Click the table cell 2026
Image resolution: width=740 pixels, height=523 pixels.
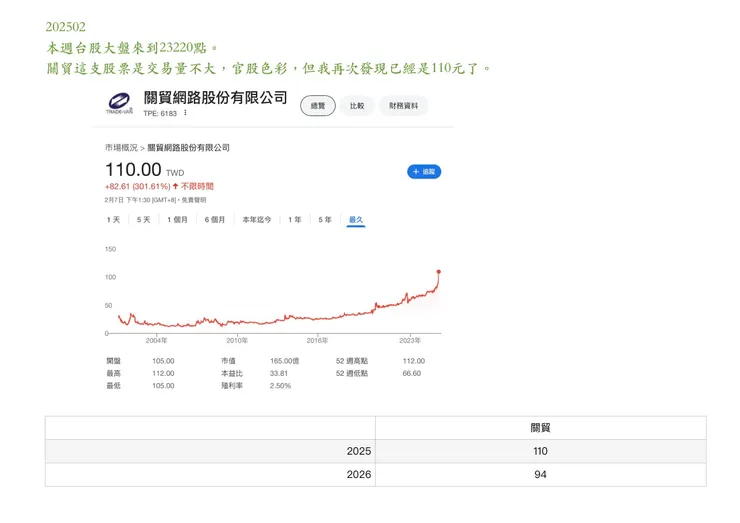click(x=210, y=474)
